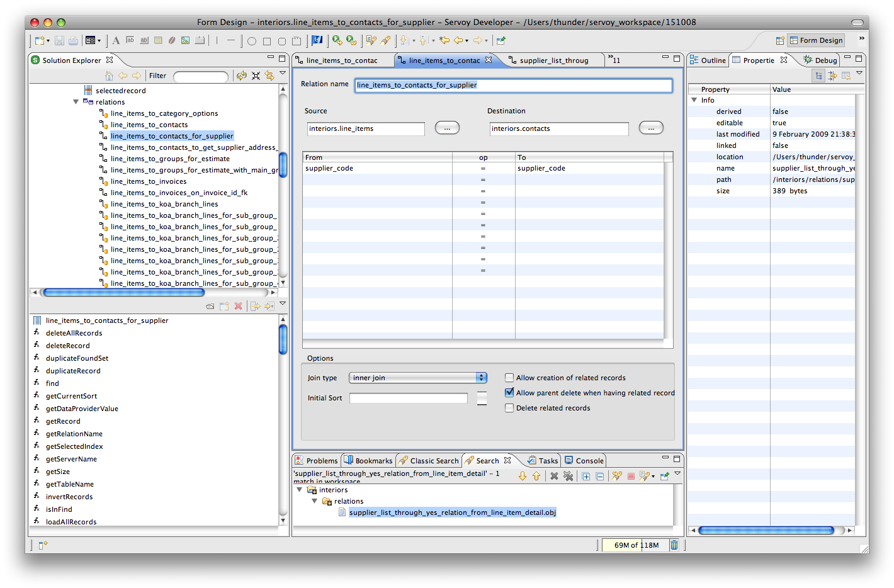Click the Form Design perspective button
Image resolution: width=894 pixels, height=588 pixels.
(x=815, y=40)
